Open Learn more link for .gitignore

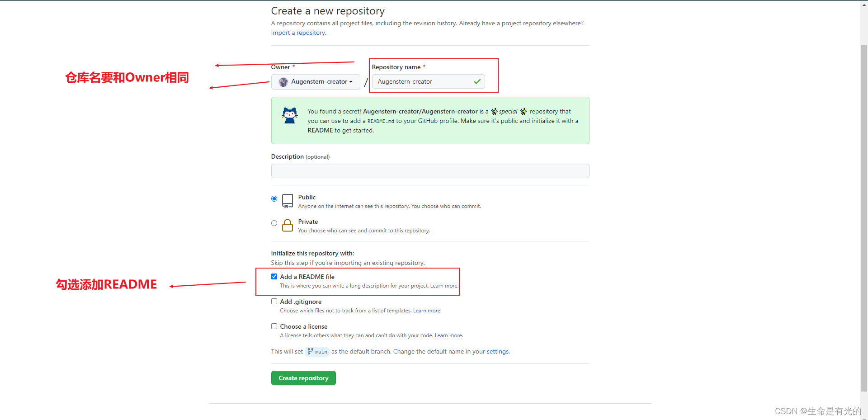427,311
